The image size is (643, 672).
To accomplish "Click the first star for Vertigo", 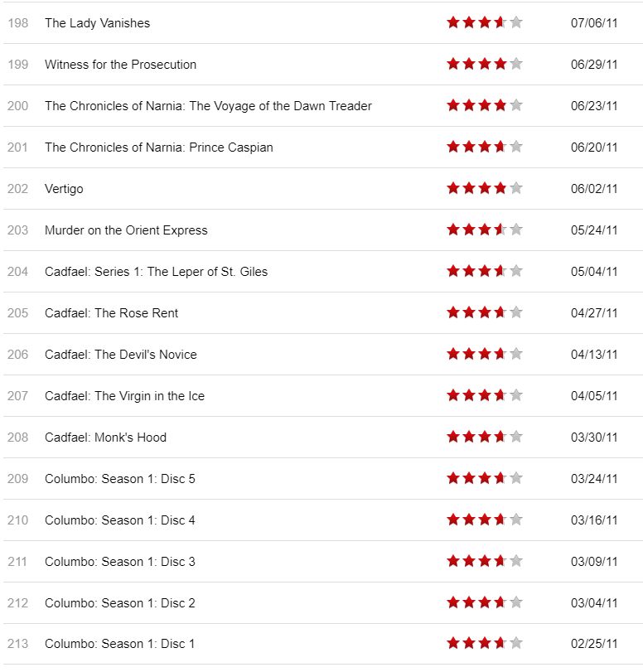I will (453, 188).
